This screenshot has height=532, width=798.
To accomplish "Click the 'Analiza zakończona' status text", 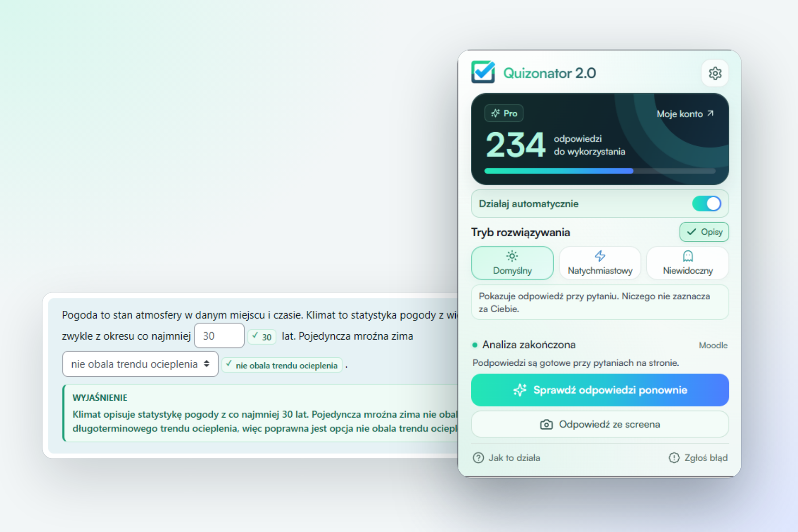I will (528, 345).
